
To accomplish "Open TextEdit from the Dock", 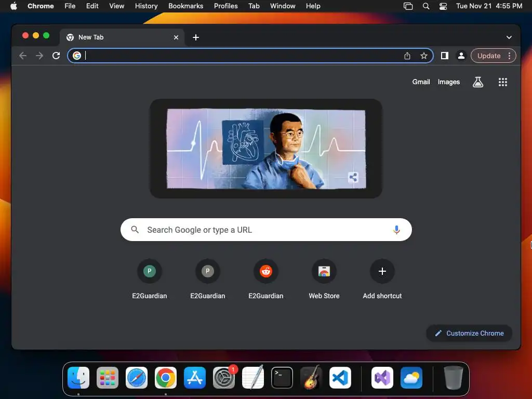I will coord(253,377).
